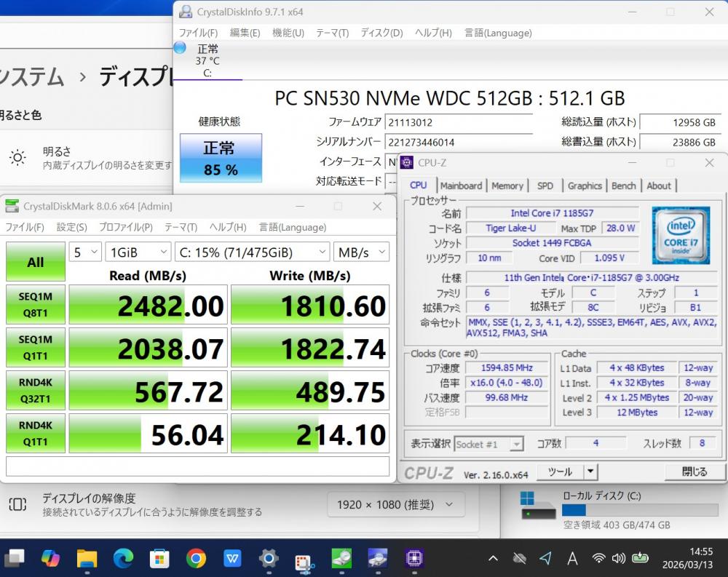
Task: Open Snipping Tool from the taskbar
Action: pos(305,562)
